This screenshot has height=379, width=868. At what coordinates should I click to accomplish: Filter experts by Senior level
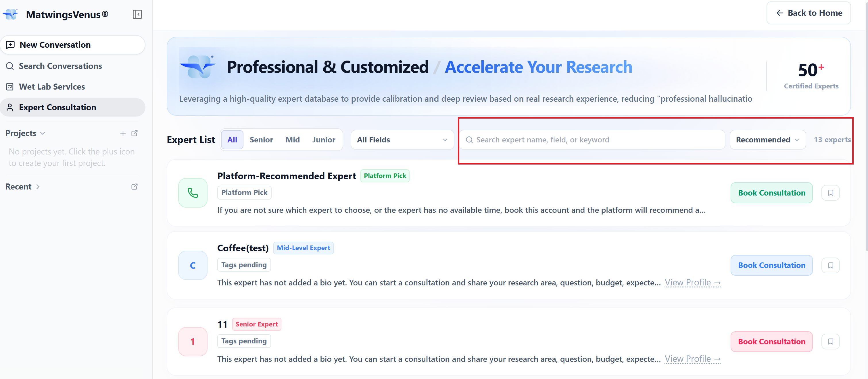pyautogui.click(x=261, y=140)
